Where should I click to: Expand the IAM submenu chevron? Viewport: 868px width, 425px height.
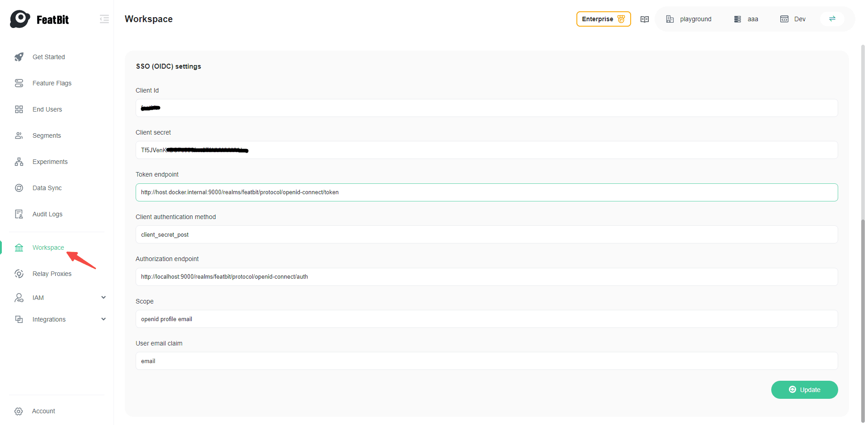(104, 298)
